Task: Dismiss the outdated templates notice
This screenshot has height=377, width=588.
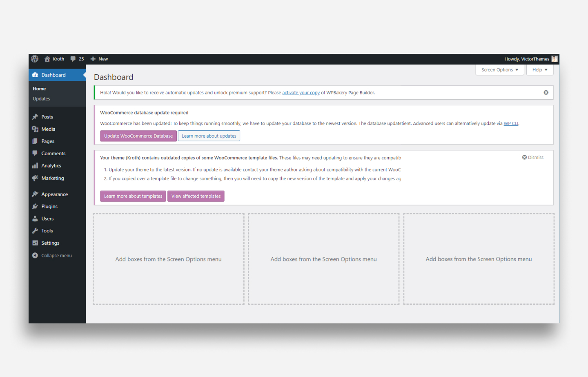Action: tap(532, 157)
